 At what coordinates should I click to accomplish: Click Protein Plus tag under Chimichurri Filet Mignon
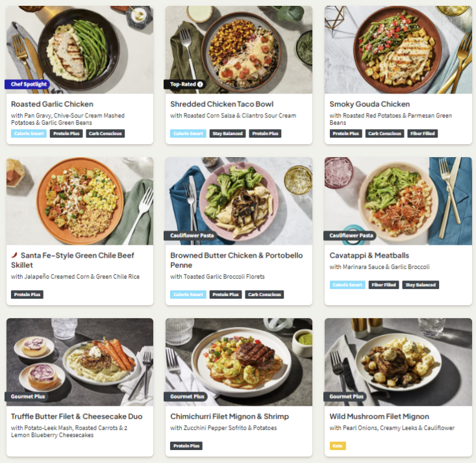tap(186, 445)
